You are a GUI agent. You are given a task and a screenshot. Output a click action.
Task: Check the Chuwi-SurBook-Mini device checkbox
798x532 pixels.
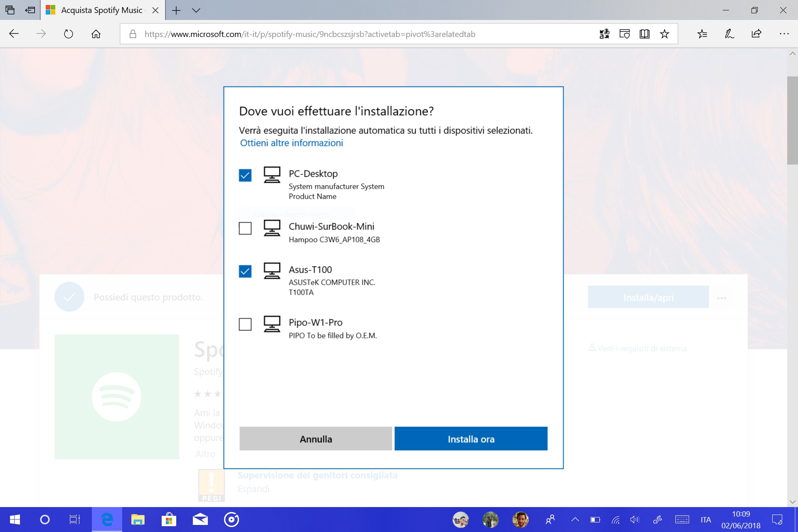pos(245,228)
